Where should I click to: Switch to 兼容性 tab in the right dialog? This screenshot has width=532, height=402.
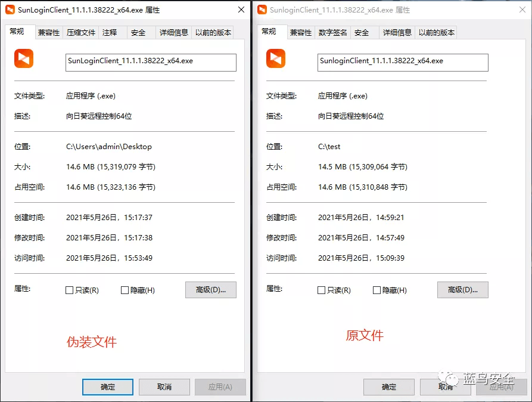click(x=301, y=33)
